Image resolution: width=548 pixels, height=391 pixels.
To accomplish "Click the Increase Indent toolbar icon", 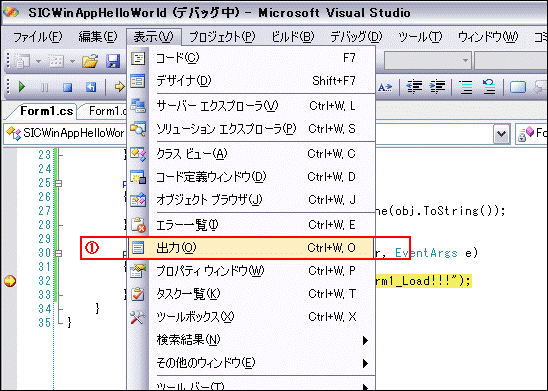I will coord(437,87).
